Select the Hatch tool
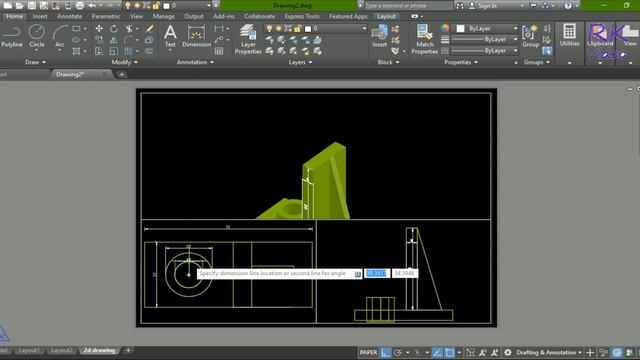640x360 pixels. [76, 51]
